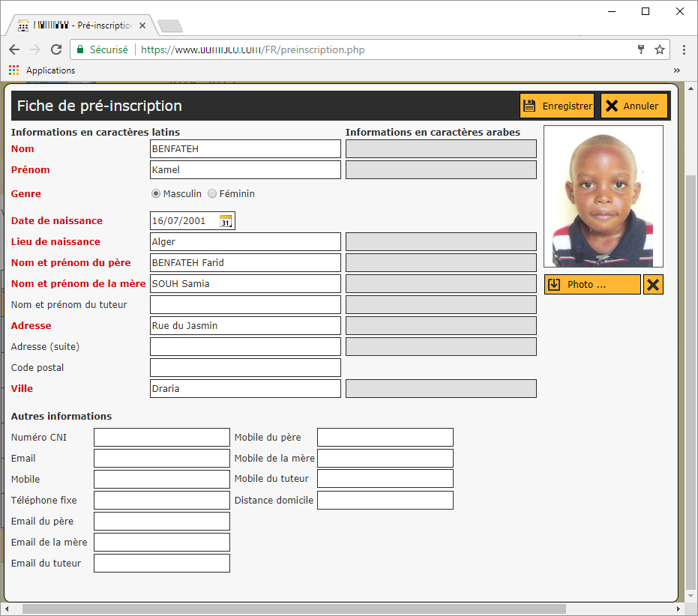Remove the photo with the X button
The width and height of the screenshot is (698, 616).
coord(653,285)
